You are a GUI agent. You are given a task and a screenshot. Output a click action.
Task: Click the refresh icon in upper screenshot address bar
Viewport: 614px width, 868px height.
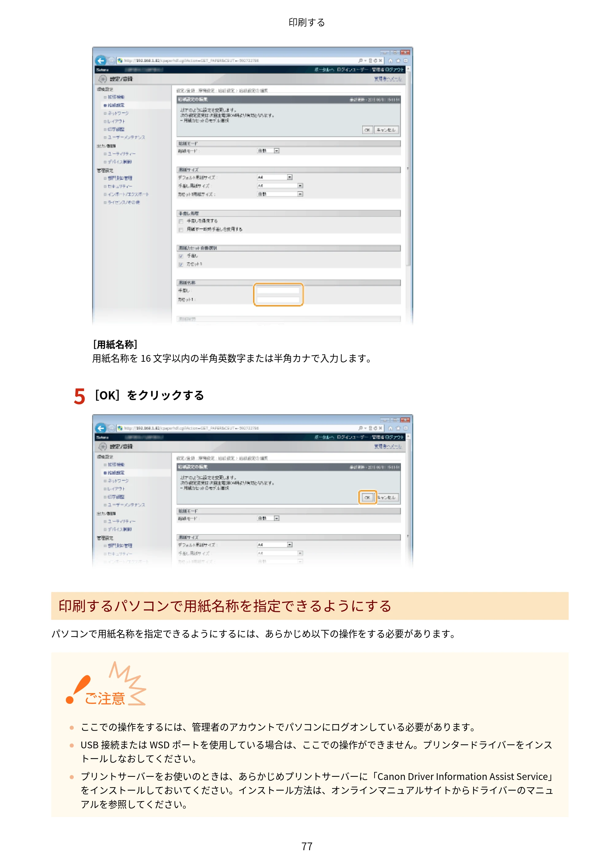click(x=375, y=60)
